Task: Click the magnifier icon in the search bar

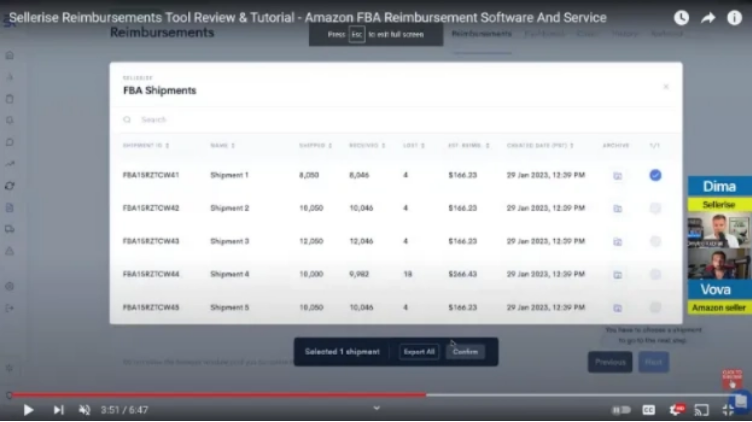Action: (x=127, y=119)
